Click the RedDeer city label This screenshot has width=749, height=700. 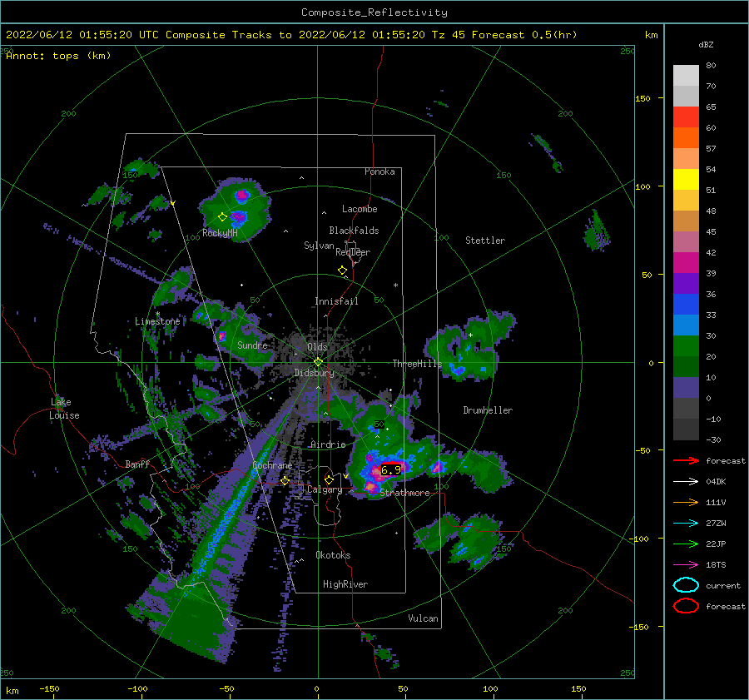click(x=353, y=252)
